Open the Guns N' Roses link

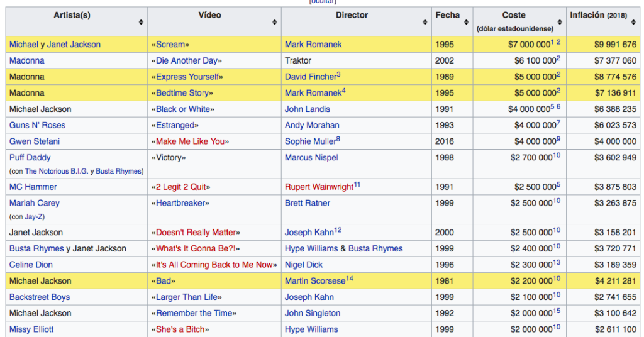(x=37, y=125)
